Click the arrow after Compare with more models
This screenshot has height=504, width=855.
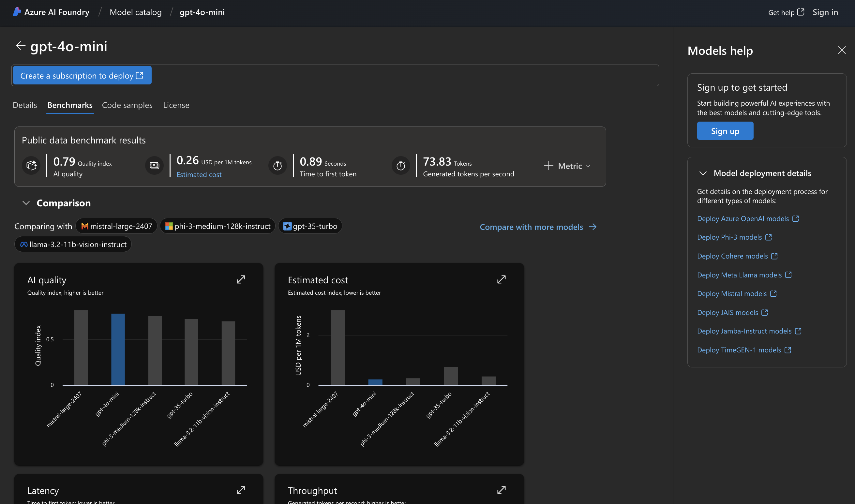tap(593, 227)
